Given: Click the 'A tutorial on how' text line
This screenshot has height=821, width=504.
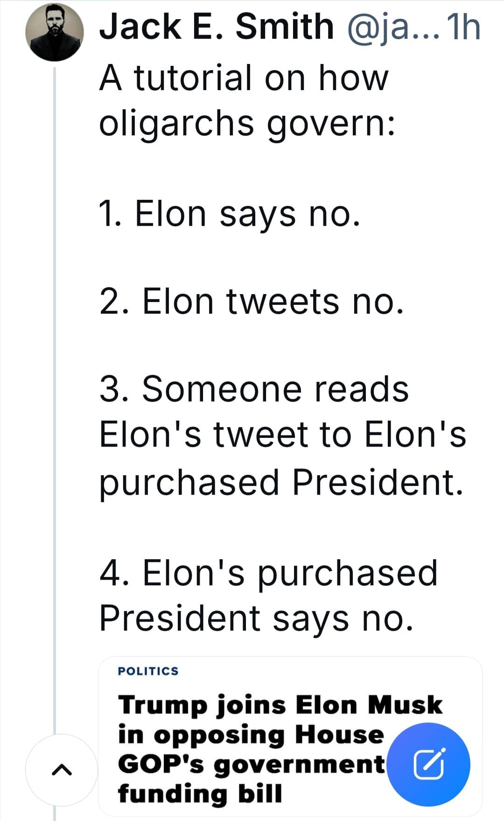Looking at the screenshot, I should coord(244,77).
